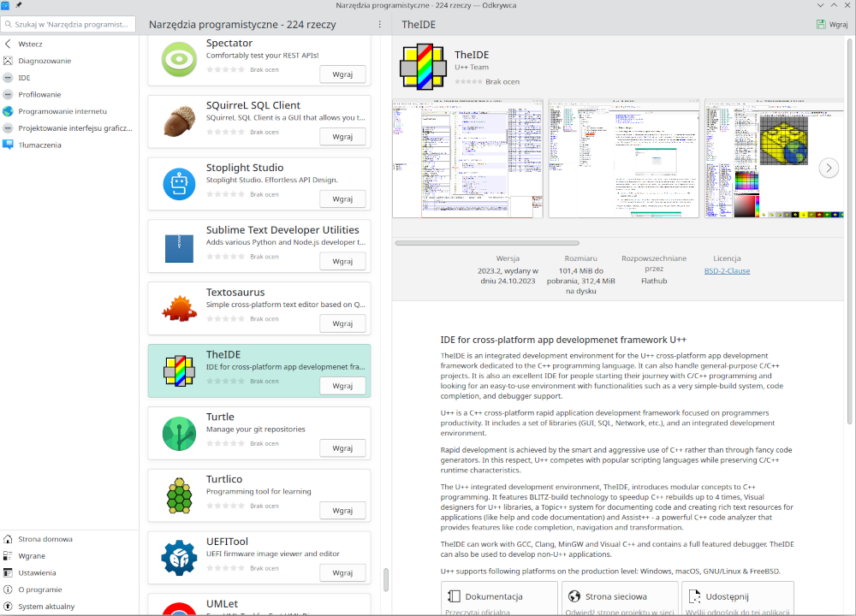
Task: Click the Spectator app icon
Action: pyautogui.click(x=179, y=59)
